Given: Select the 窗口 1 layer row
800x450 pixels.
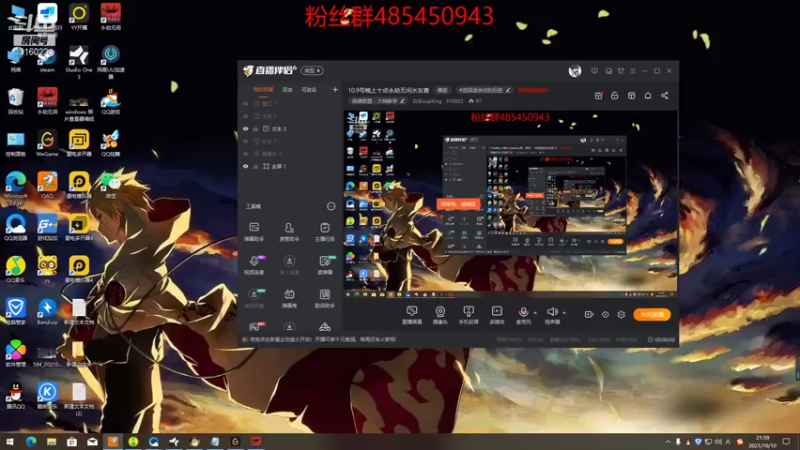Looking at the screenshot, I should coord(291,104).
